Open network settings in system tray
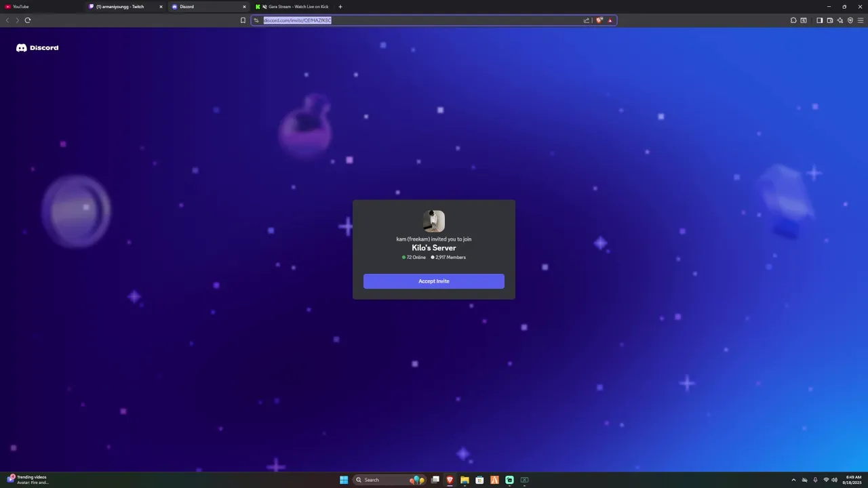Image resolution: width=868 pixels, height=488 pixels. (826, 480)
